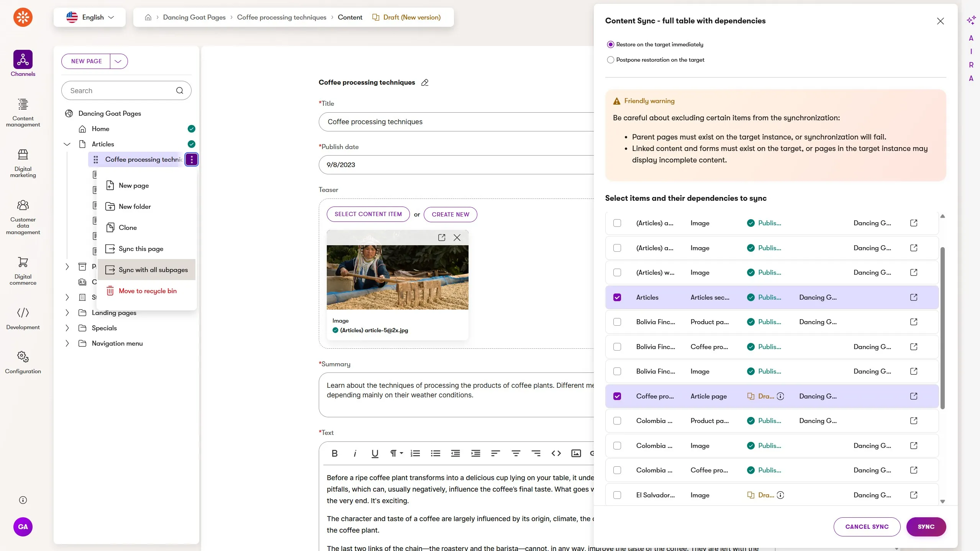Select Postpone restoration on the target
This screenshot has width=980, height=551.
pos(611,60)
